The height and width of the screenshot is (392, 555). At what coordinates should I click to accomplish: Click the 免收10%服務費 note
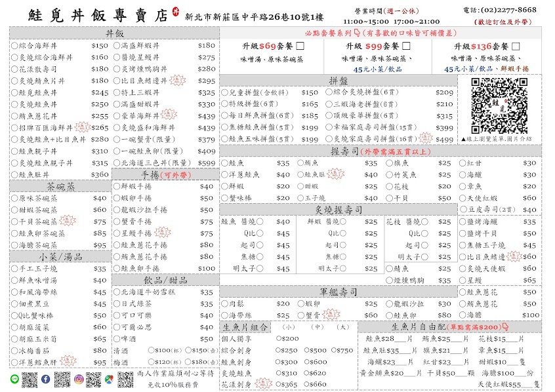pyautogui.click(x=173, y=384)
